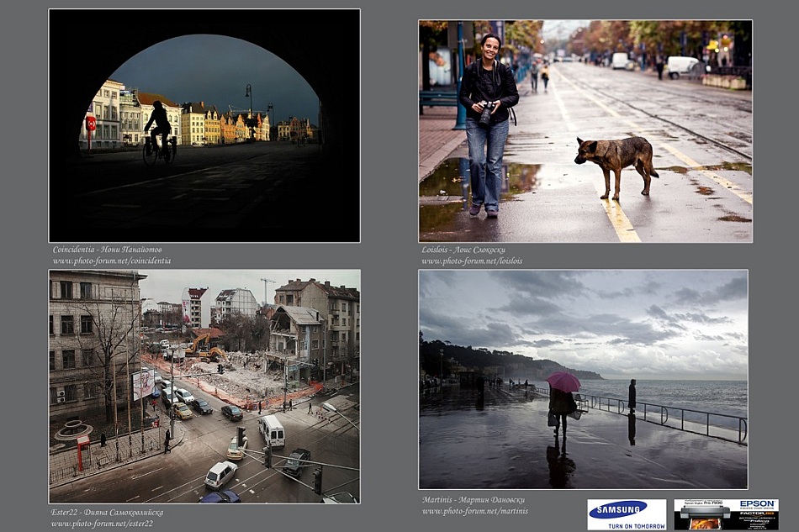Click the white van at the intersection

tap(272, 430)
